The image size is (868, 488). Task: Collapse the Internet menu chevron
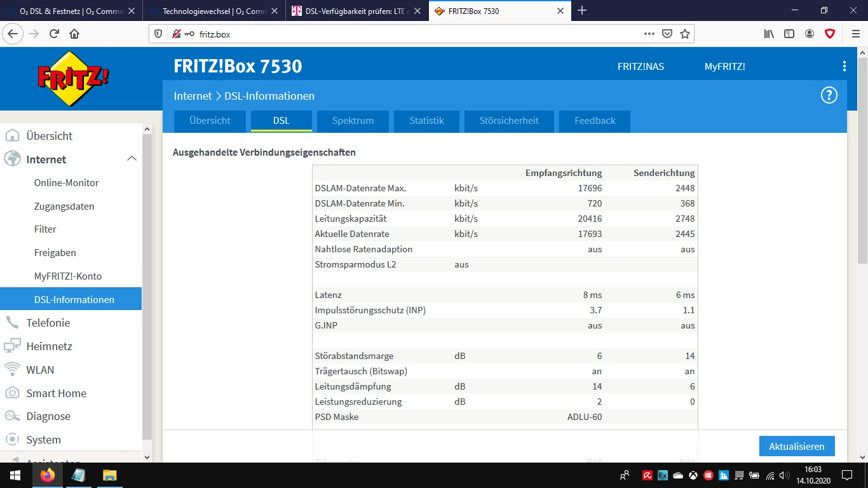click(132, 159)
